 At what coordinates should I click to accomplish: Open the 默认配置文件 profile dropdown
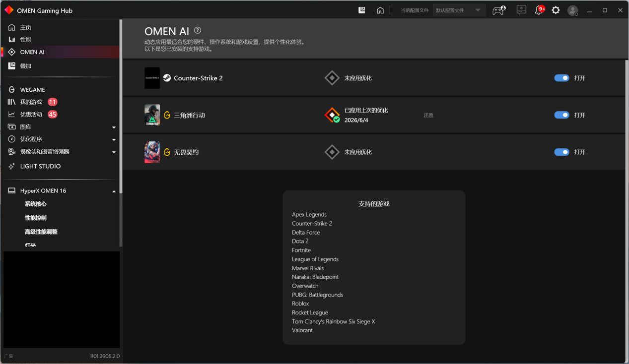pos(458,10)
